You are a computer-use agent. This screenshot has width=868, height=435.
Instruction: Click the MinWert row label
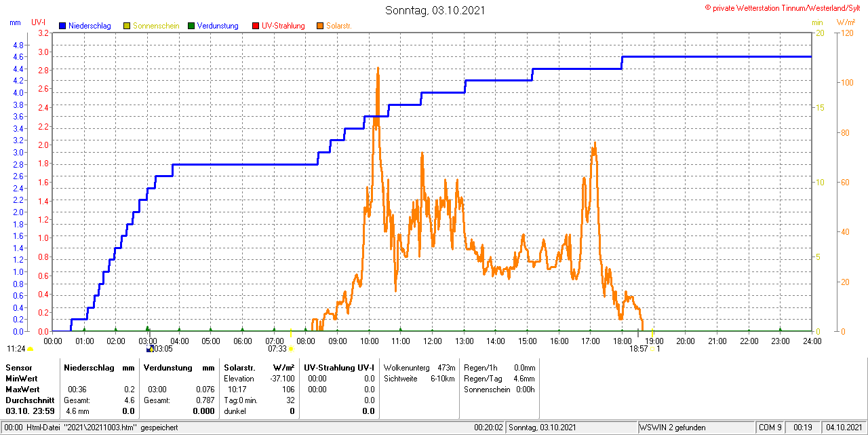pyautogui.click(x=22, y=378)
